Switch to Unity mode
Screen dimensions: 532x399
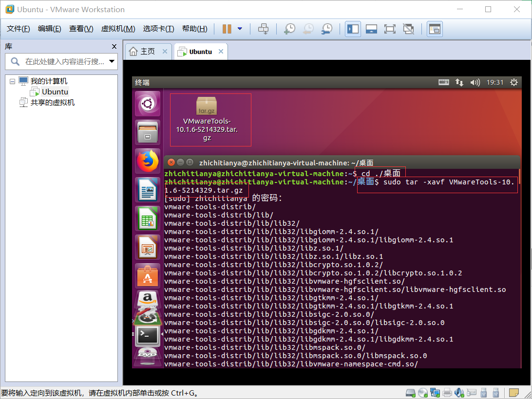tap(408, 29)
